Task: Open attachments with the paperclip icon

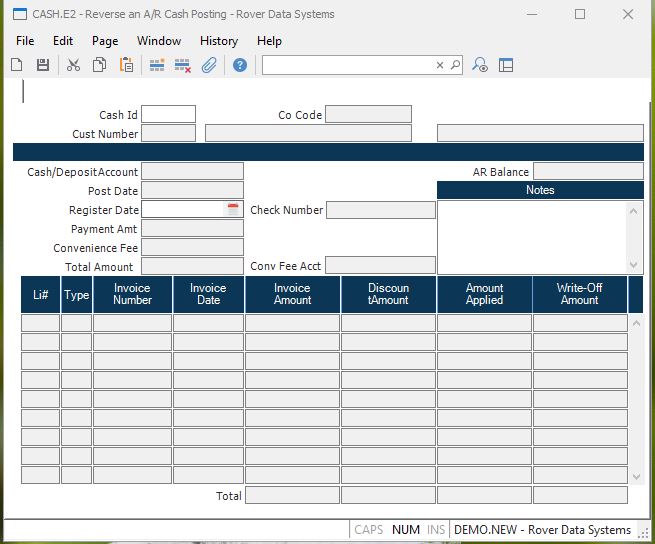Action: (x=209, y=65)
